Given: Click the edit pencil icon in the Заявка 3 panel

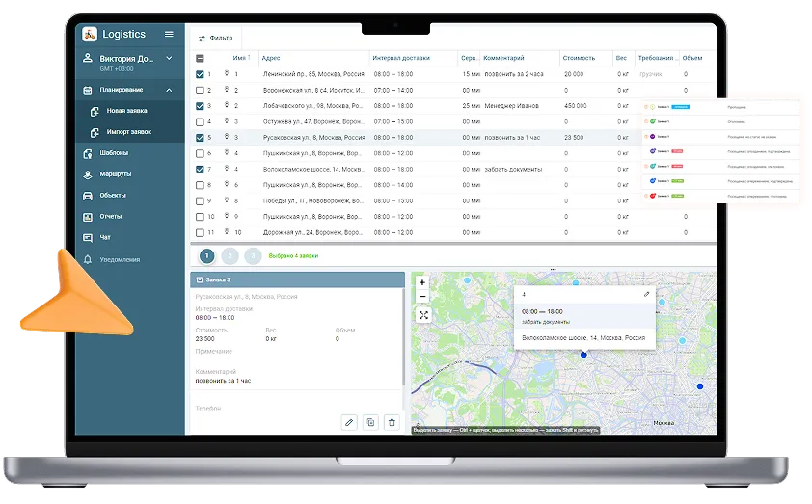Looking at the screenshot, I should coord(349,422).
